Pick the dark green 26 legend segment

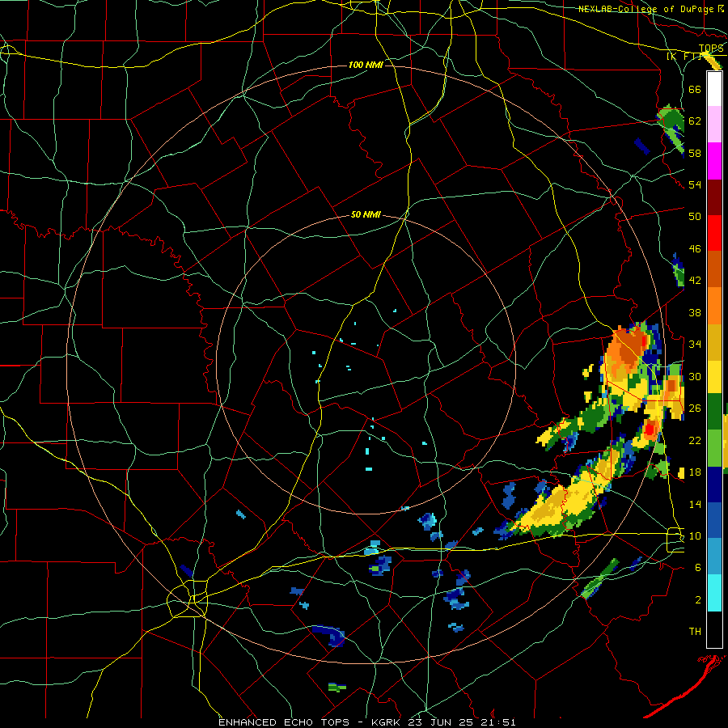point(714,412)
